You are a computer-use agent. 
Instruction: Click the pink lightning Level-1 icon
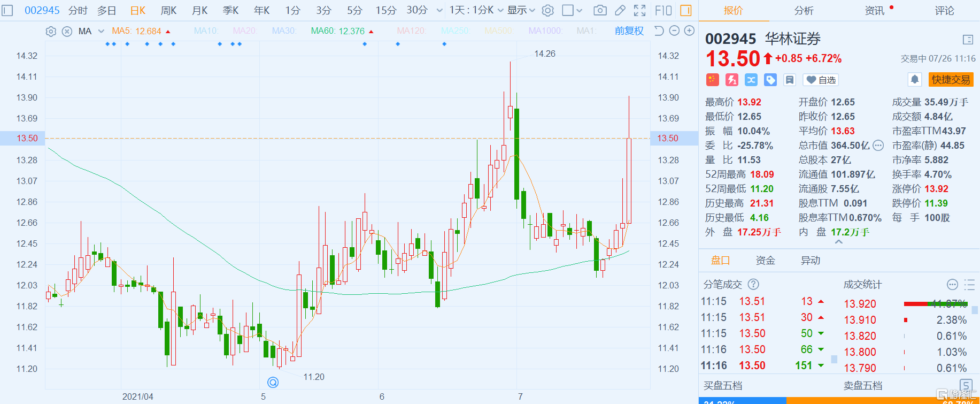(x=732, y=80)
